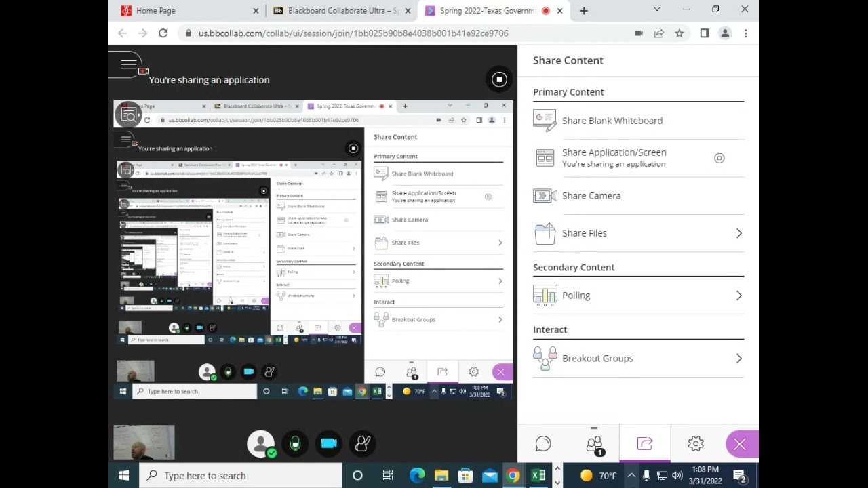Open the tab search dropdown arrow

[x=656, y=9]
